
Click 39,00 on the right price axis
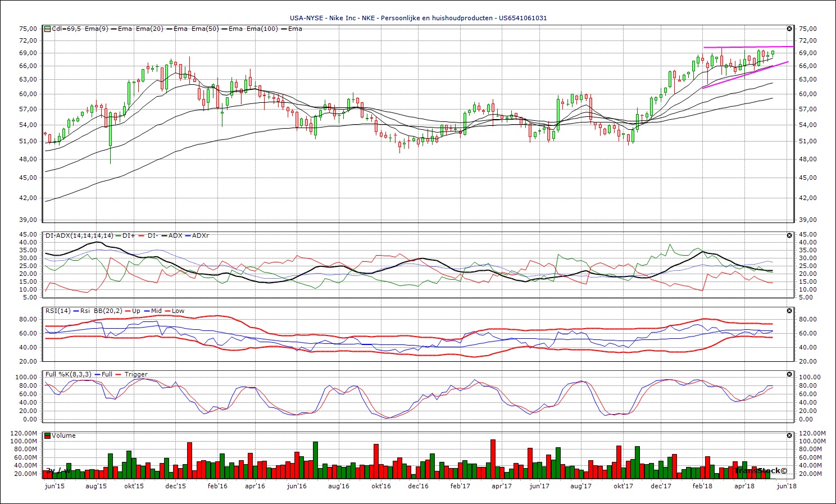point(807,220)
